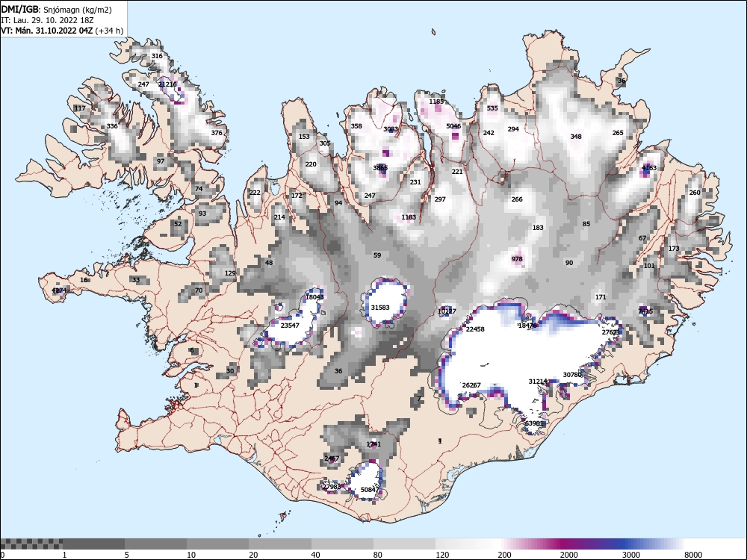The height and width of the screenshot is (560, 747).
Task: Select the snow value 74
Action: (199, 189)
